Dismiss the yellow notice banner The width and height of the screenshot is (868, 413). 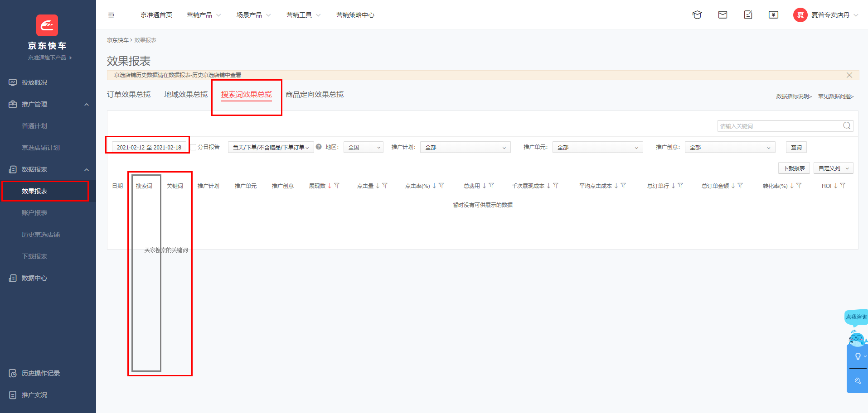pyautogui.click(x=849, y=75)
